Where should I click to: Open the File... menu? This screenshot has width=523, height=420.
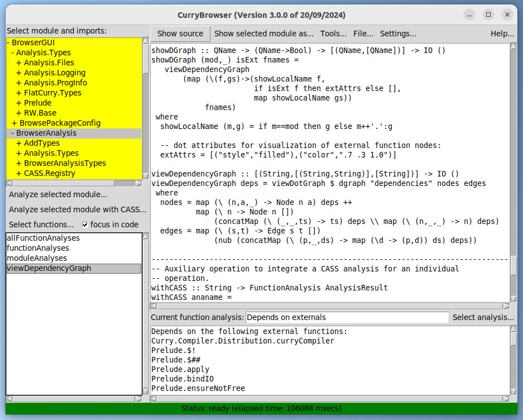(363, 34)
